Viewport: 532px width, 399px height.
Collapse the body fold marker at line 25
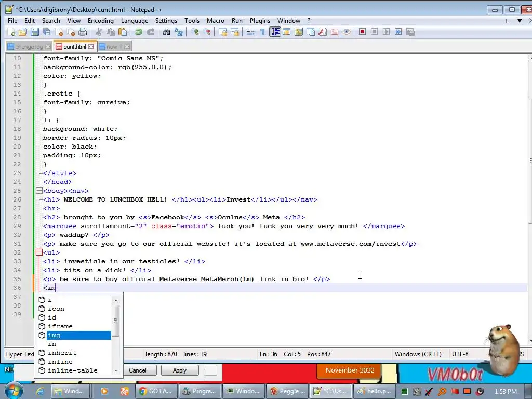(39, 191)
